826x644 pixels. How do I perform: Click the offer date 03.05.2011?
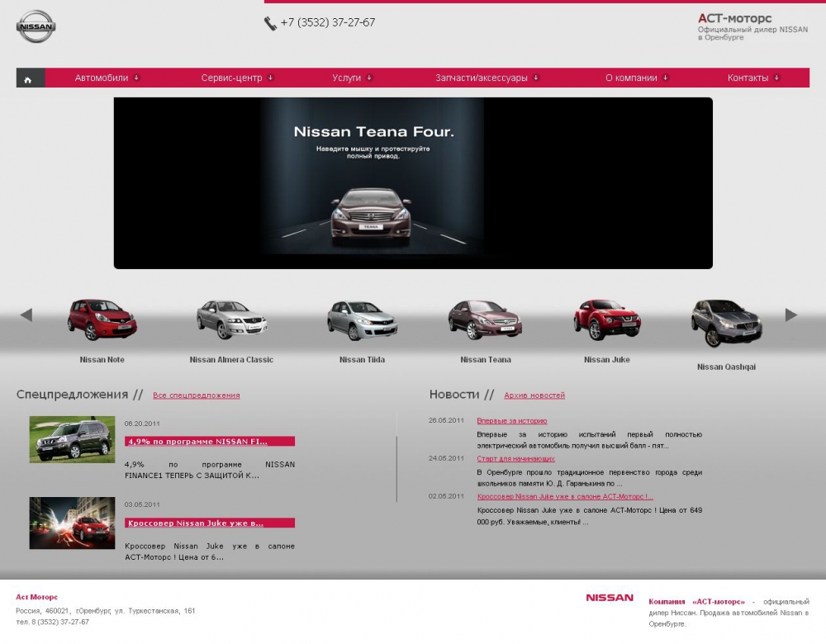[142, 504]
